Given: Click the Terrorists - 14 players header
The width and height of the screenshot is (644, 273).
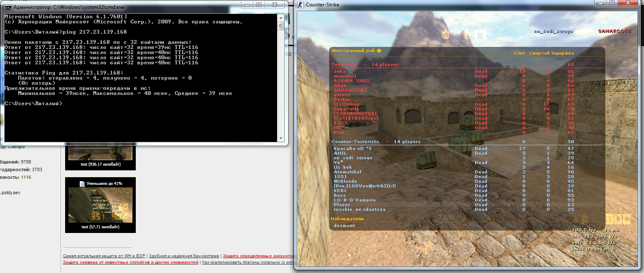Looking at the screenshot, I should [x=365, y=65].
